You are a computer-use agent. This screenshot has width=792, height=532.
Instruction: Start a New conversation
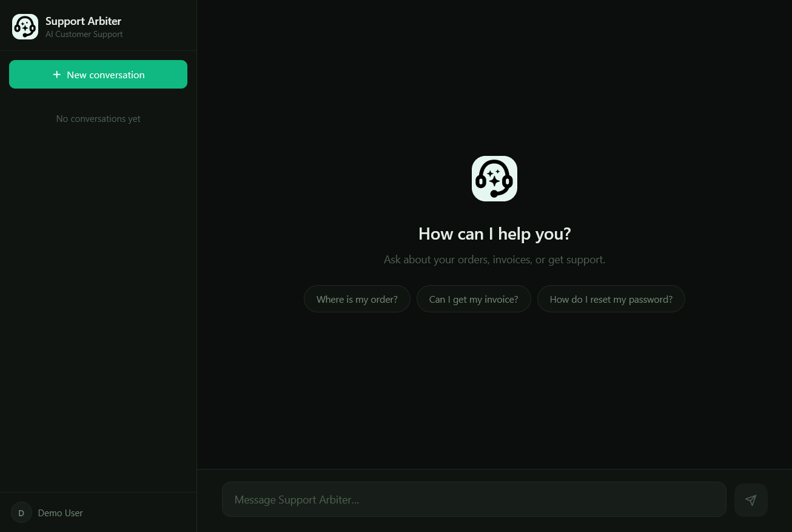point(98,74)
